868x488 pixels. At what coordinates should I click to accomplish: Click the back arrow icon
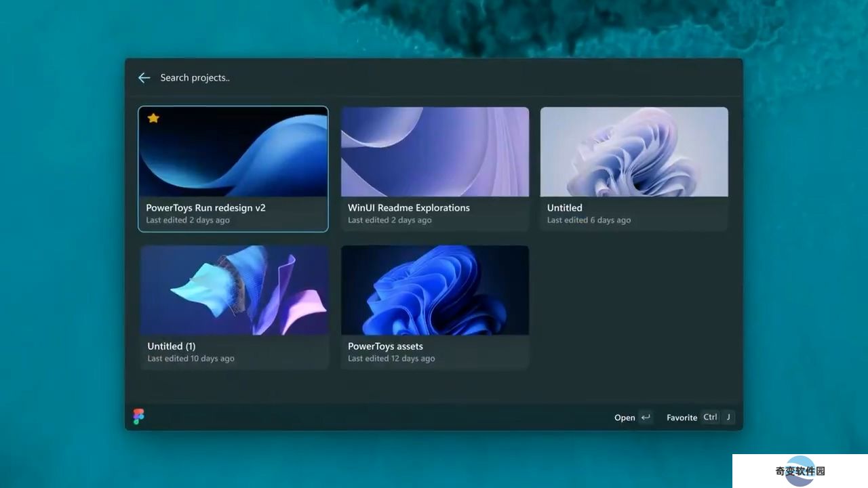pos(144,78)
